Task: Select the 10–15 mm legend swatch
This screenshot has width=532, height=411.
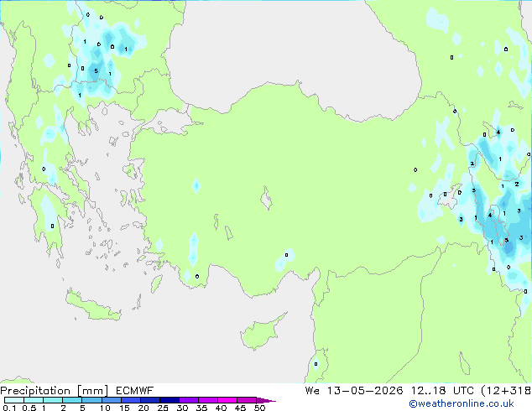Action: (111, 400)
